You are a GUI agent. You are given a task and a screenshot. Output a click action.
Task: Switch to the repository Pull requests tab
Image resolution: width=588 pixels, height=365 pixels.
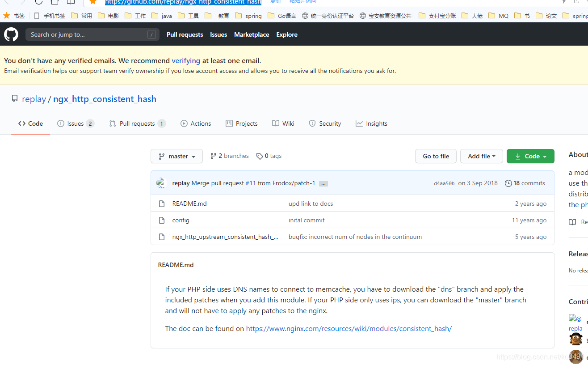[x=137, y=123]
